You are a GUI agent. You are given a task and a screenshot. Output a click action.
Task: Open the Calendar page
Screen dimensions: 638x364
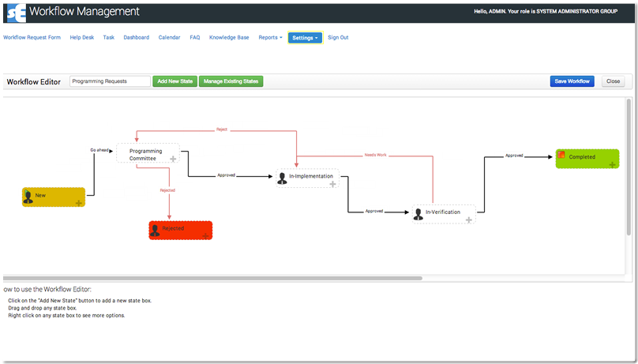[169, 37]
